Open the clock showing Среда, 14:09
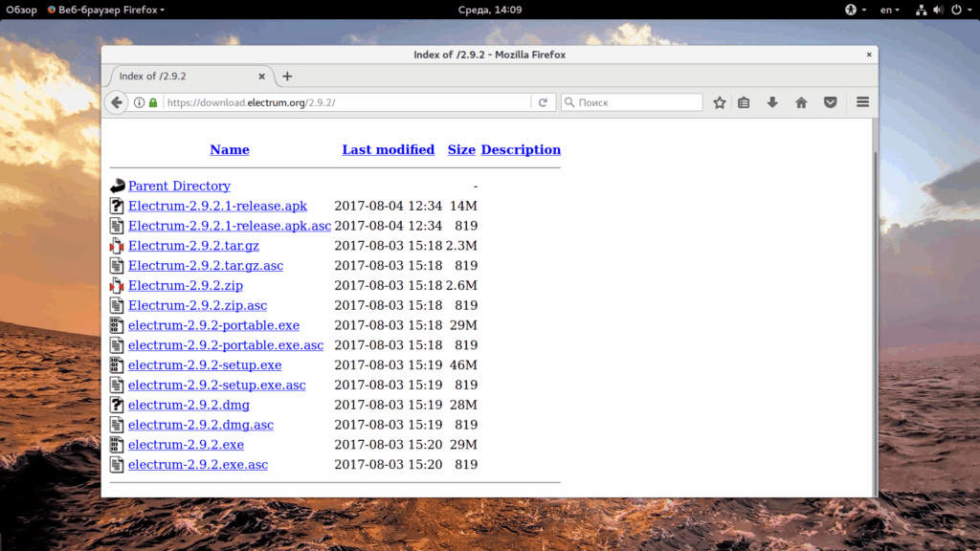 [490, 10]
